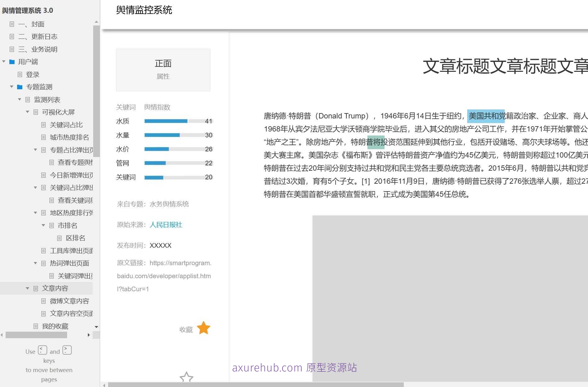
Task: Collapse the 文章内容 tree node
Action: (28, 288)
